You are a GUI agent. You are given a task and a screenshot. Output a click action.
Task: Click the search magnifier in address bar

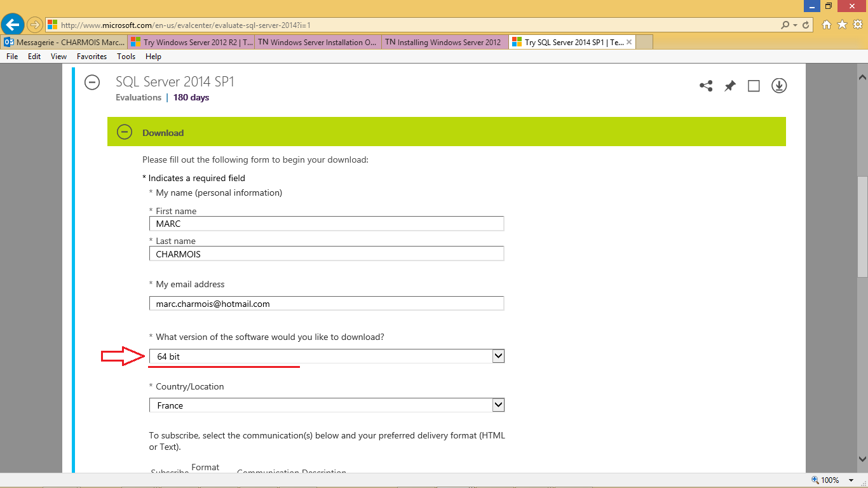pos(785,25)
